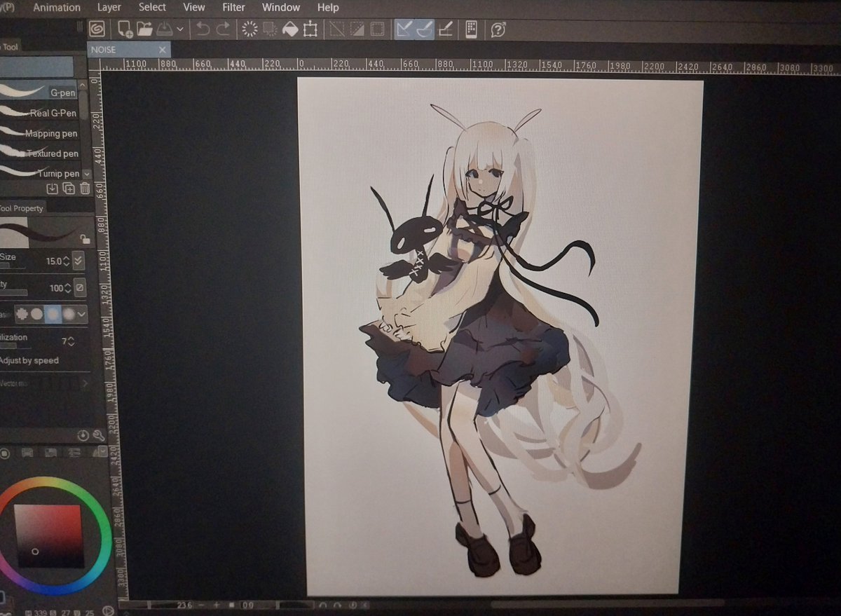Click the Fill bucket icon in toolbar

click(289, 29)
